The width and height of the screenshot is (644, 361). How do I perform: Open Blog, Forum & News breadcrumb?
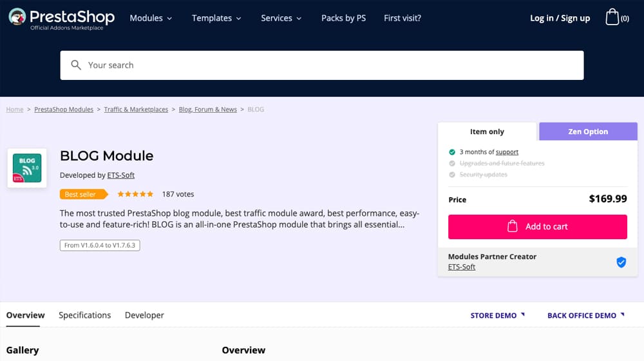[208, 110]
